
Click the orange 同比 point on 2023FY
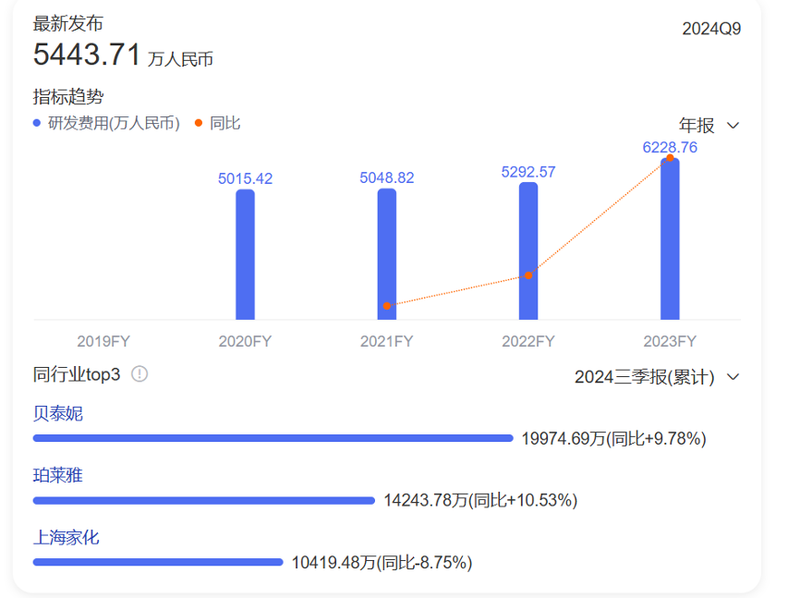pos(670,158)
